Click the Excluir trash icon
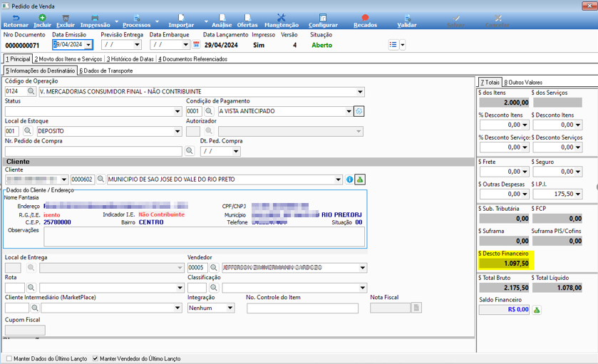Image resolution: width=598 pixels, height=364 pixels. point(66,18)
